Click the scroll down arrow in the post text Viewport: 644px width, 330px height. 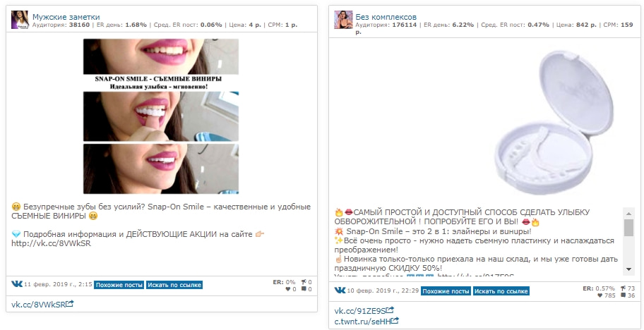[628, 269]
